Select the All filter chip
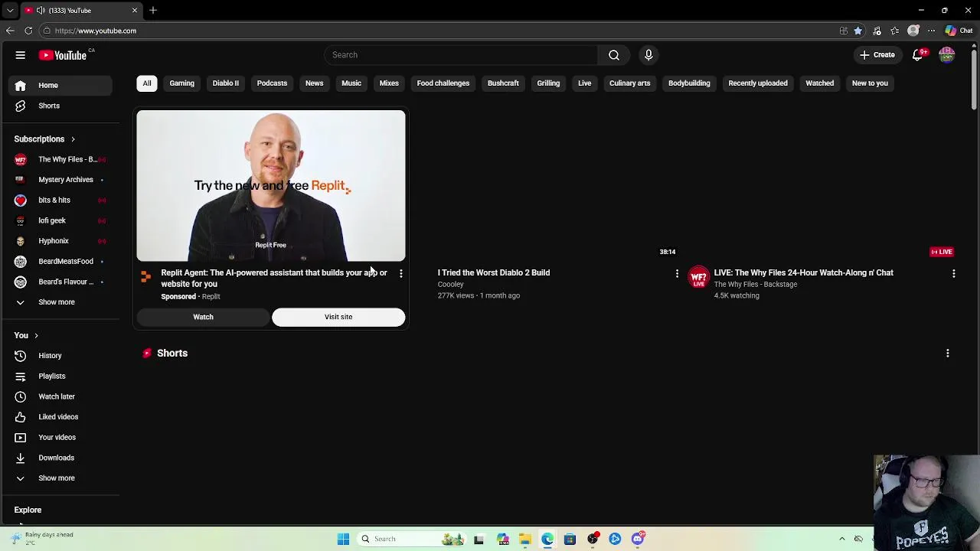Screen dimensions: 980x551 pos(147,83)
